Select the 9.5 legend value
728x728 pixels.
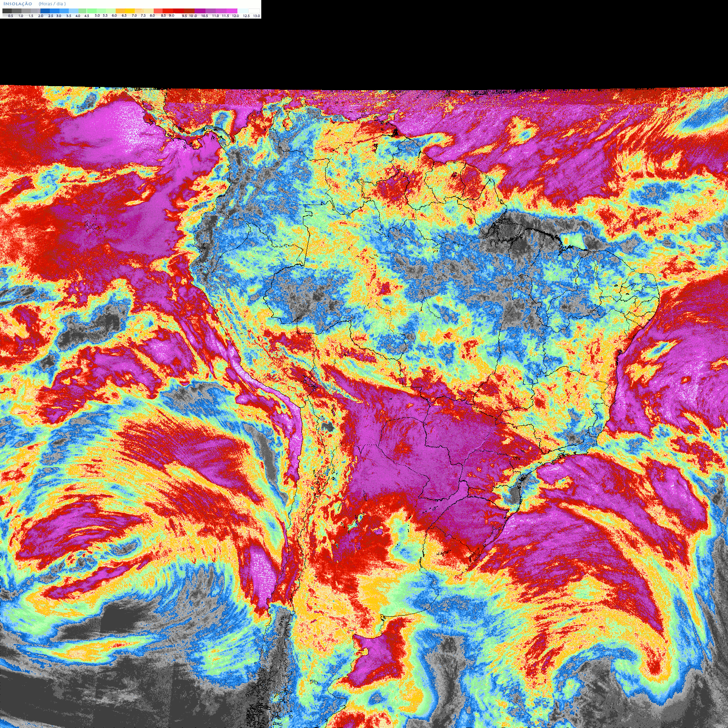(x=184, y=16)
